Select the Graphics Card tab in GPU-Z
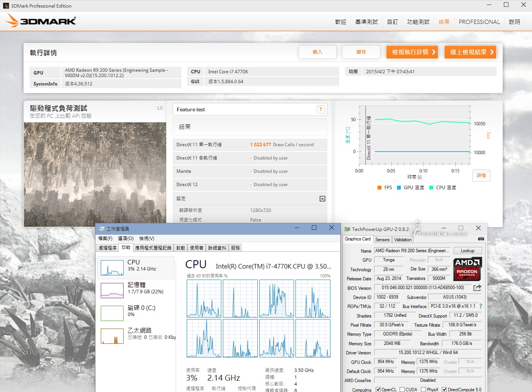Viewport: 532px width, 392px height. click(357, 239)
